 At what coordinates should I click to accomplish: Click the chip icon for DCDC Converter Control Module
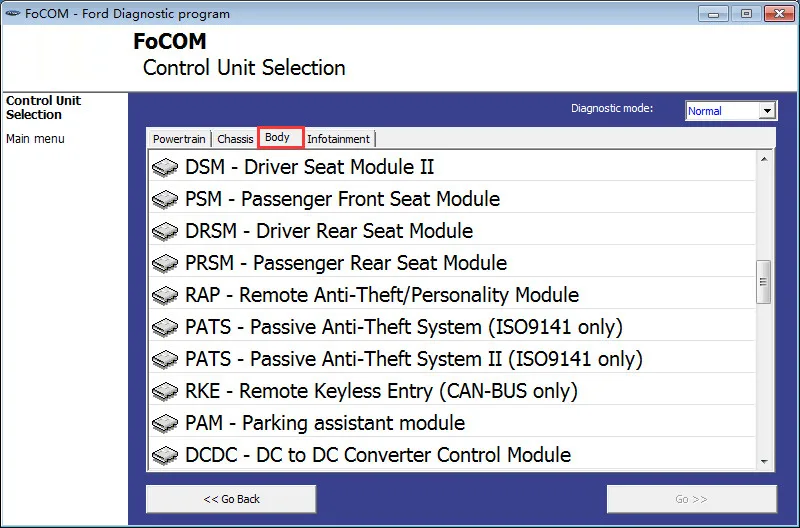click(x=165, y=456)
